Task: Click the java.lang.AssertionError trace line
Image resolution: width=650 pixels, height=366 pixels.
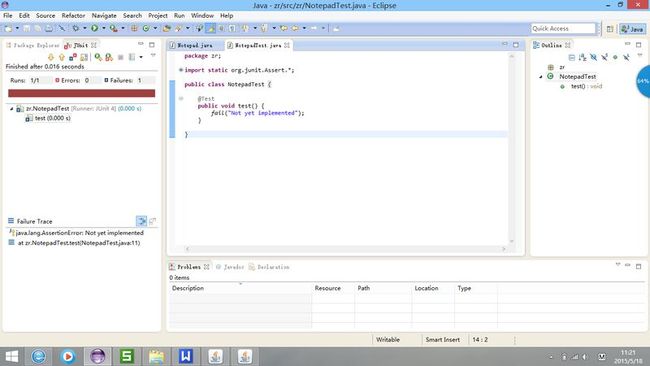Action: pyautogui.click(x=76, y=233)
